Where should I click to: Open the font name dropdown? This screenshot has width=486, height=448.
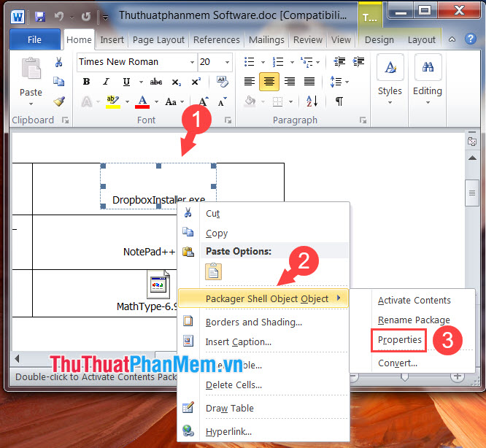[192, 62]
